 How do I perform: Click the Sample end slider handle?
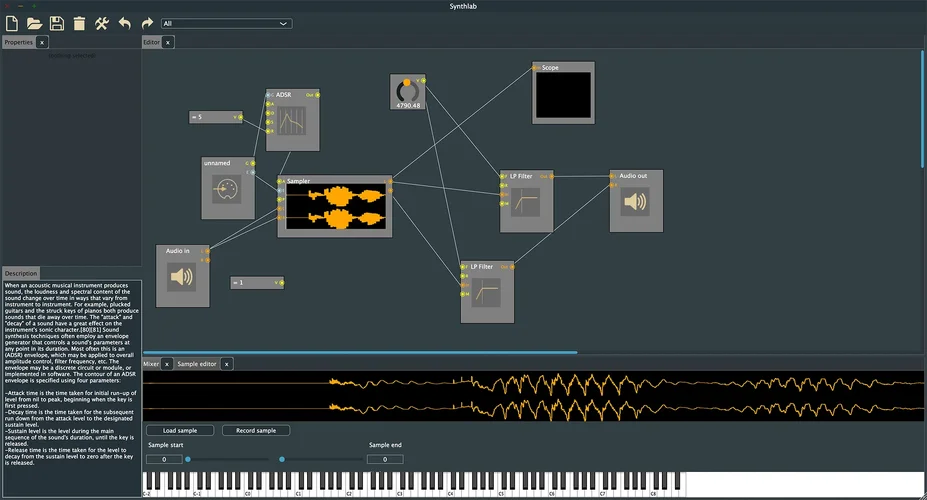pos(282,459)
